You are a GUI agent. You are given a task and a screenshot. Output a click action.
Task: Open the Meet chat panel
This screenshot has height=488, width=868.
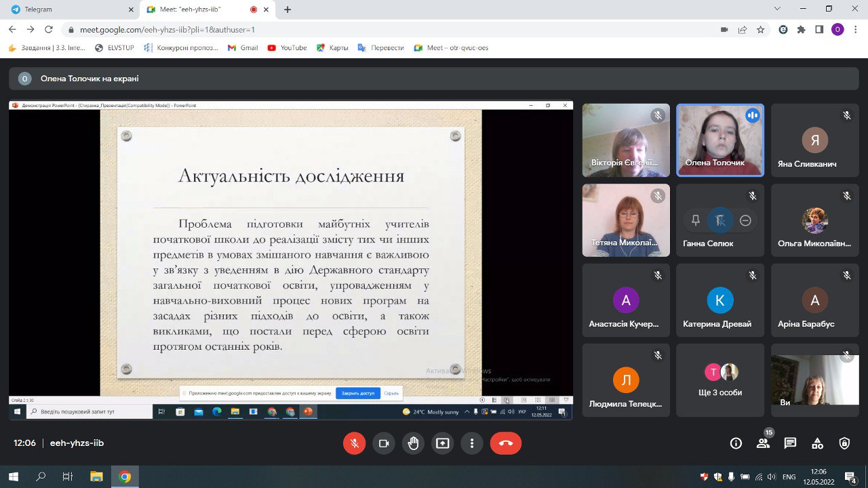[790, 443]
